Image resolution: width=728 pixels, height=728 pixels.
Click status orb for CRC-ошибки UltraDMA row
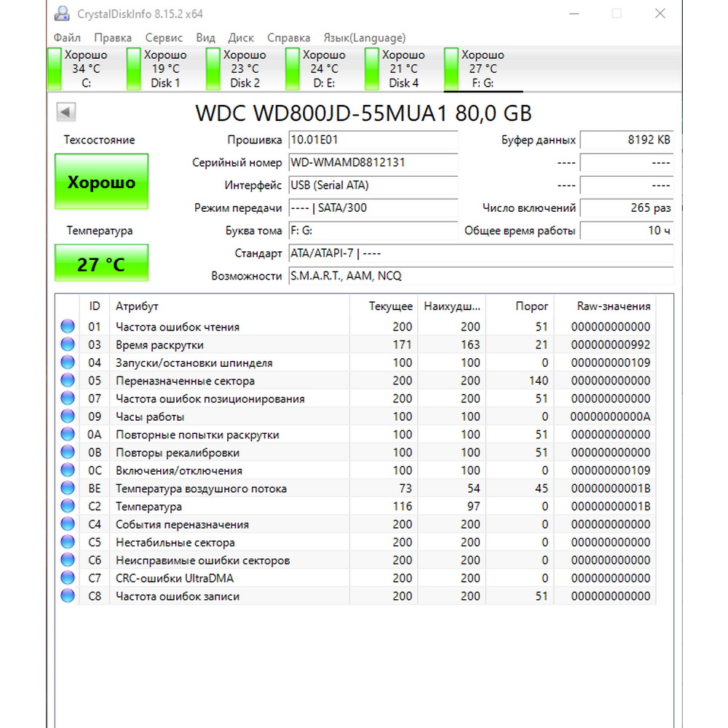click(x=68, y=578)
